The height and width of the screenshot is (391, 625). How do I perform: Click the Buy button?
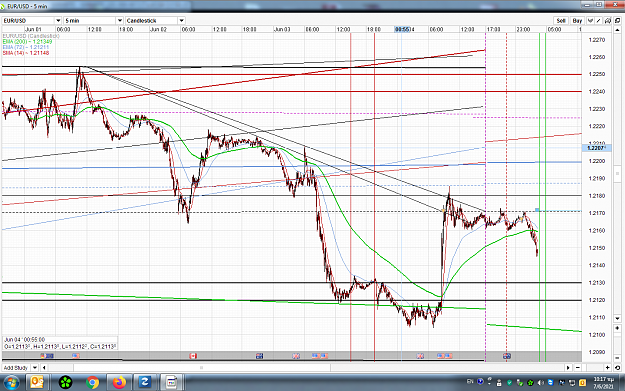(577, 20)
